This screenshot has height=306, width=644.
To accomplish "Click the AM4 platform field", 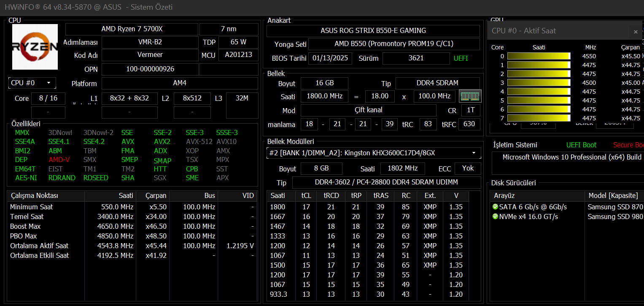I will click(x=180, y=83).
